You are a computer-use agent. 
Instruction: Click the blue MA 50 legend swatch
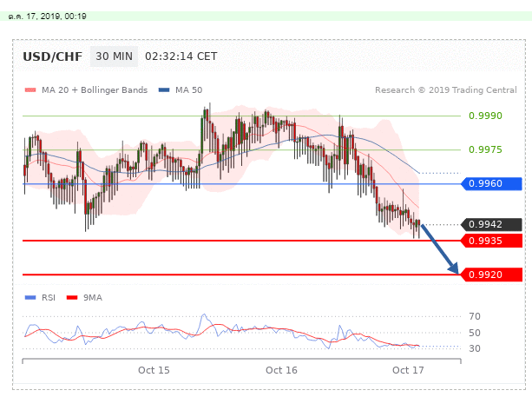coord(164,90)
